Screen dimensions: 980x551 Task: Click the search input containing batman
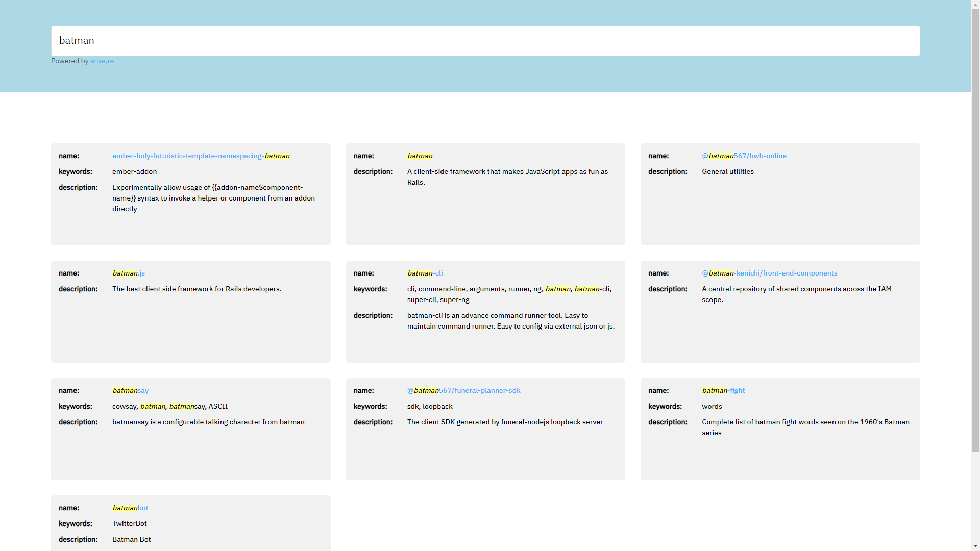point(485,40)
